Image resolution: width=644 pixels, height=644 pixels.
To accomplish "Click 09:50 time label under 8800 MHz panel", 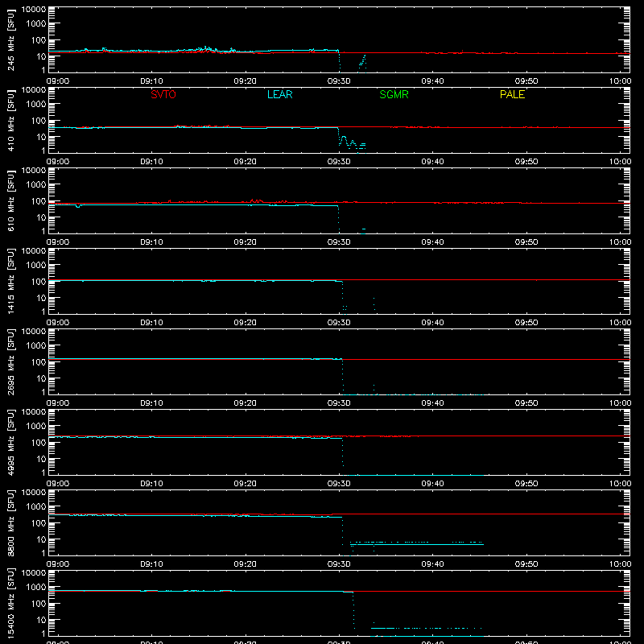I will coord(526,564).
